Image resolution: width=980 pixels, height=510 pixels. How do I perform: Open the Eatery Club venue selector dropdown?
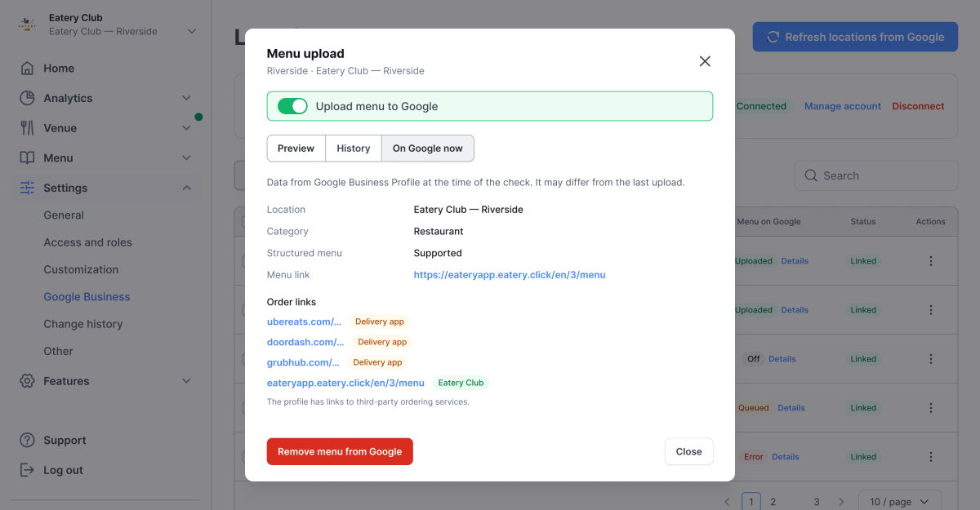click(192, 32)
